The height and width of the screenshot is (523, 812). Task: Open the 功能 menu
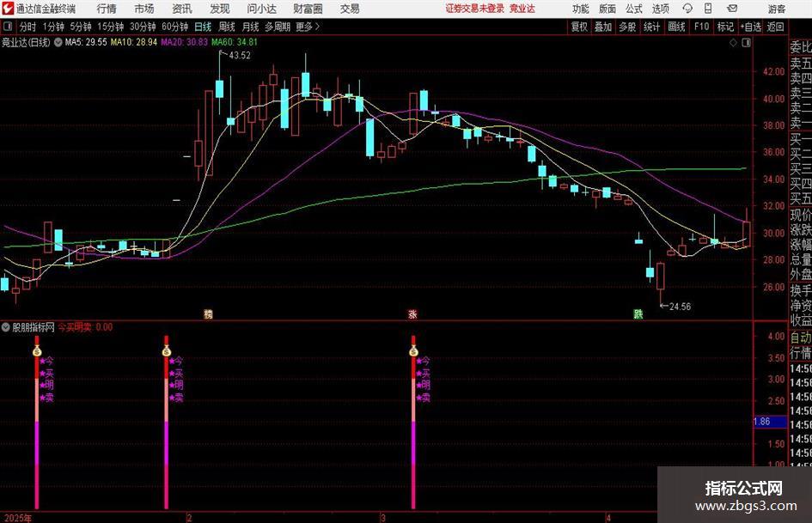581,9
